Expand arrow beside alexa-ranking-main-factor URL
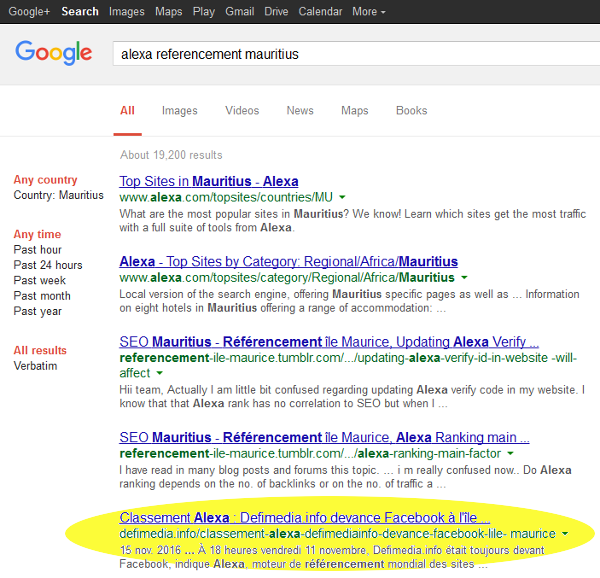The height and width of the screenshot is (578, 600). pyautogui.click(x=510, y=454)
